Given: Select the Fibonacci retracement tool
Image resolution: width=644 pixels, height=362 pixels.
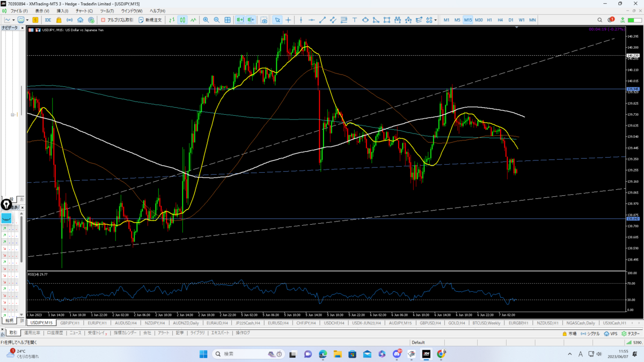Looking at the screenshot, I should pos(344,20).
